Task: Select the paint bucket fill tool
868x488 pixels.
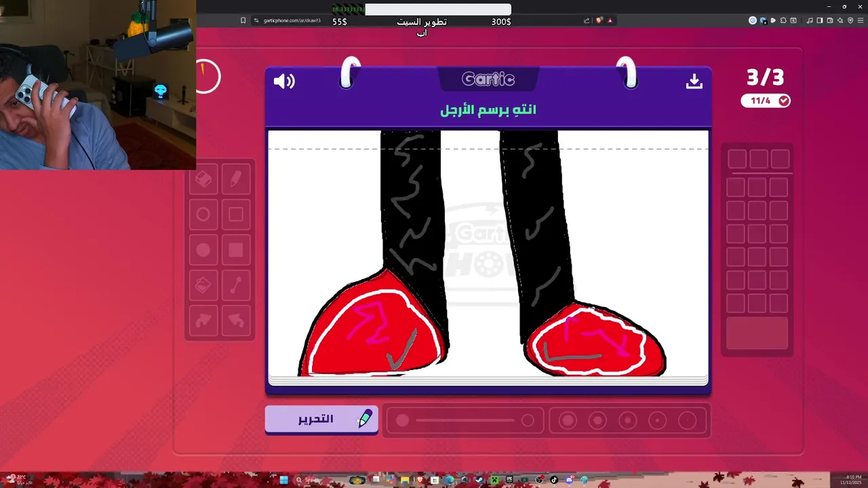Action: [x=203, y=285]
